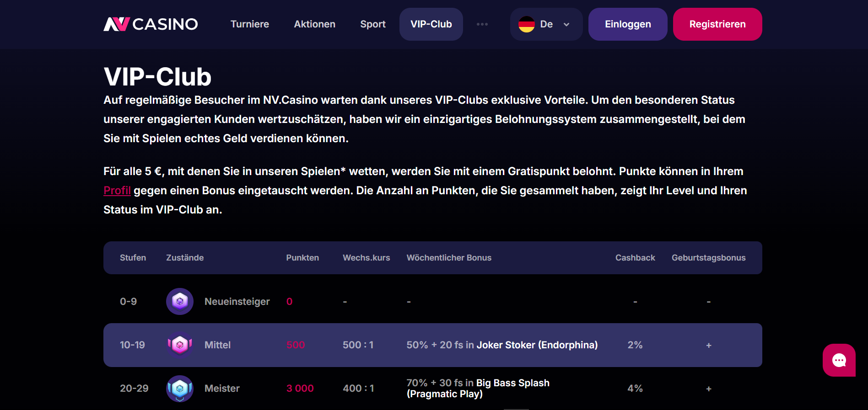Click the Joker Stoker (Endorphina) game text
The height and width of the screenshot is (410, 868).
click(537, 345)
